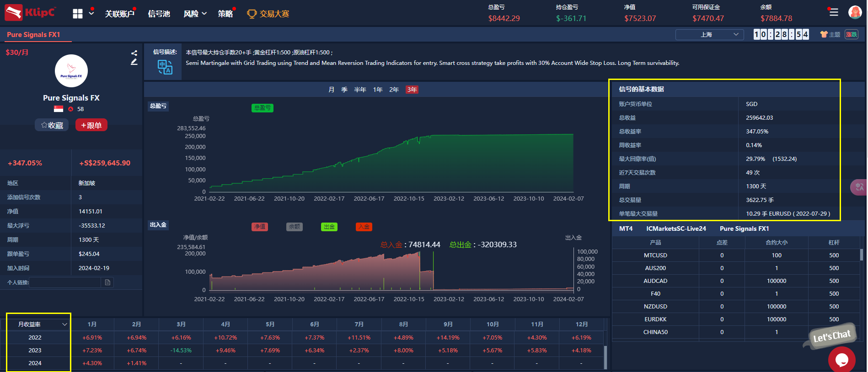The image size is (868, 372).
Task: Open the translate icon in the signal description
Action: [x=165, y=68]
